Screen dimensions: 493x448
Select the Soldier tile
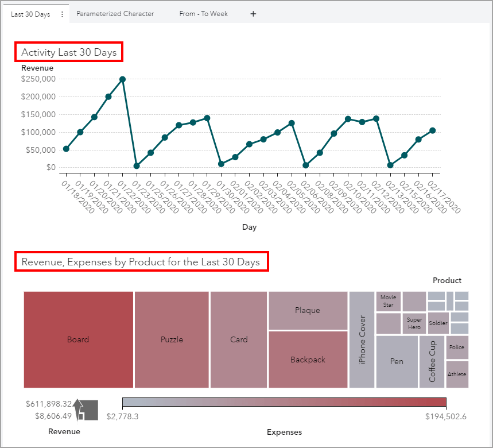click(x=438, y=323)
